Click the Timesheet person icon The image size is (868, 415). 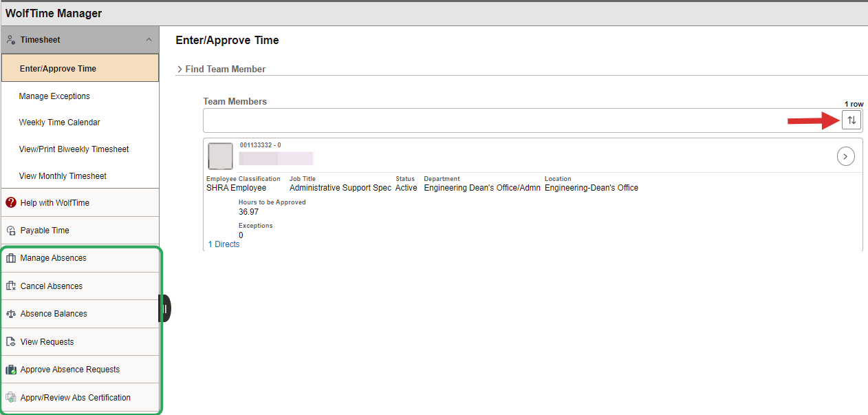(11, 40)
